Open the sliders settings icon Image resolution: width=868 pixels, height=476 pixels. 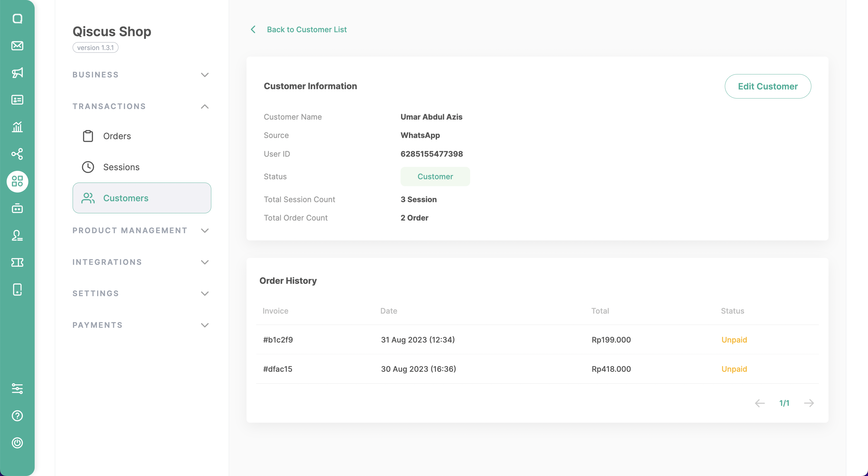(x=17, y=388)
